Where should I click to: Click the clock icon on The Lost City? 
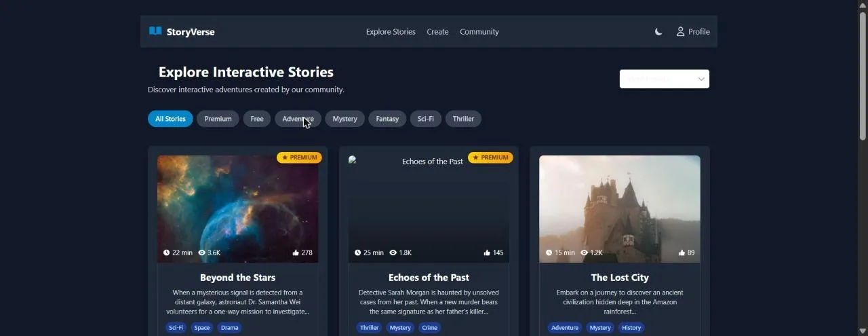pyautogui.click(x=549, y=253)
